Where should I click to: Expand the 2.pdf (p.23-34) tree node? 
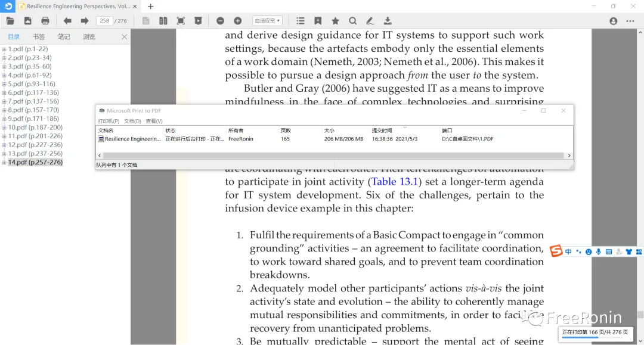pyautogui.click(x=4, y=58)
